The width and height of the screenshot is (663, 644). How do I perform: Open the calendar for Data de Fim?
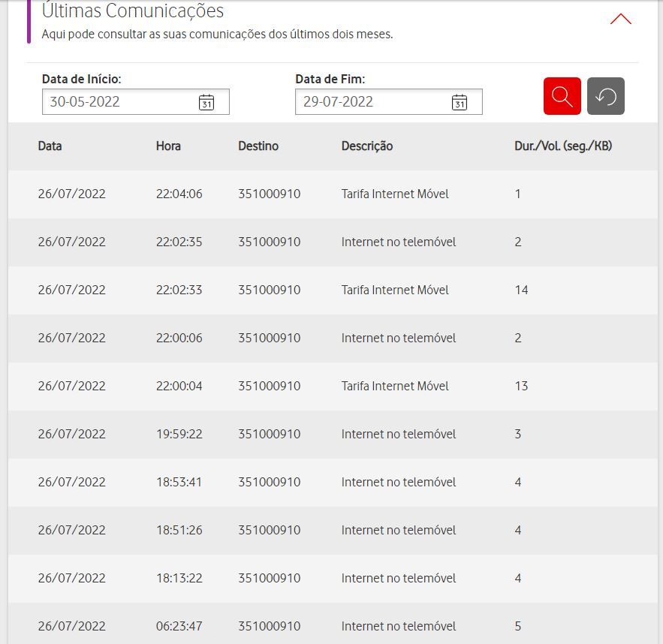click(460, 102)
